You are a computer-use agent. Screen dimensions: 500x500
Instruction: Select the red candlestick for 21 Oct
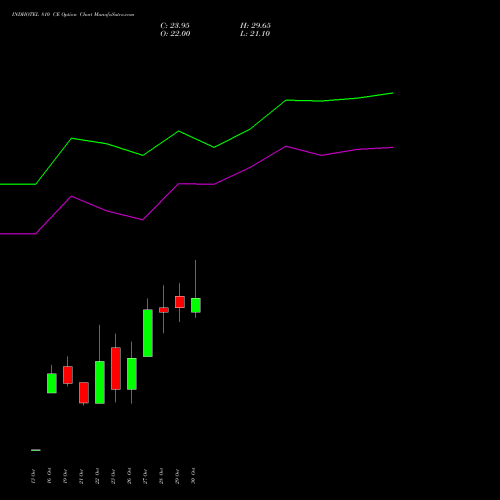[84, 393]
